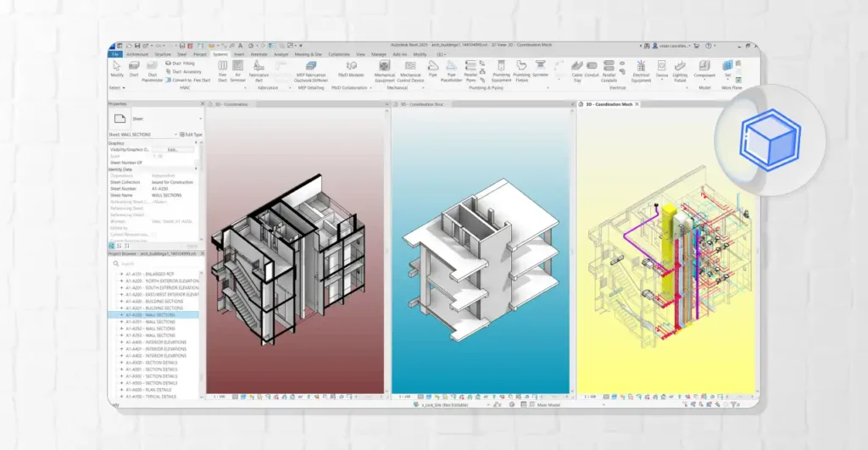Click the Print icon in quick access toolbar
Screen dimensions: 868x450
coord(182,46)
